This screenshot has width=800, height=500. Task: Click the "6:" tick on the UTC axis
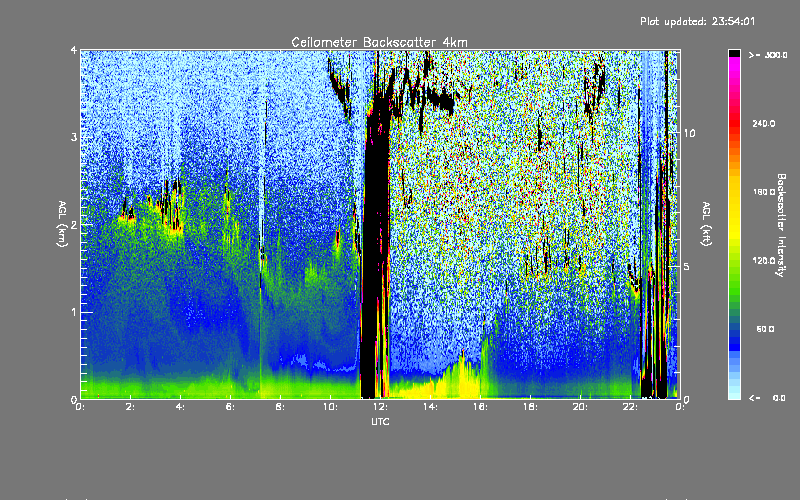point(231,407)
